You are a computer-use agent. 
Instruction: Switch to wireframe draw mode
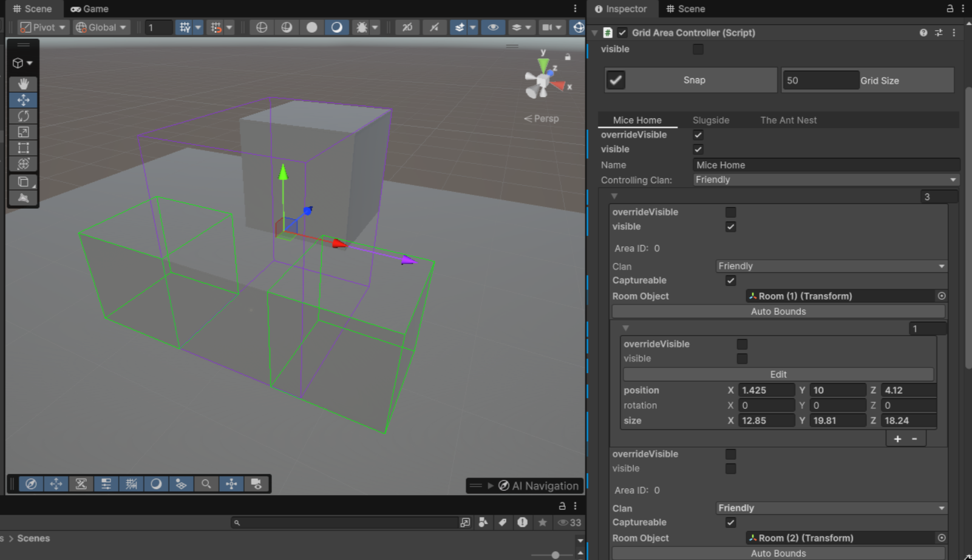pos(262,27)
